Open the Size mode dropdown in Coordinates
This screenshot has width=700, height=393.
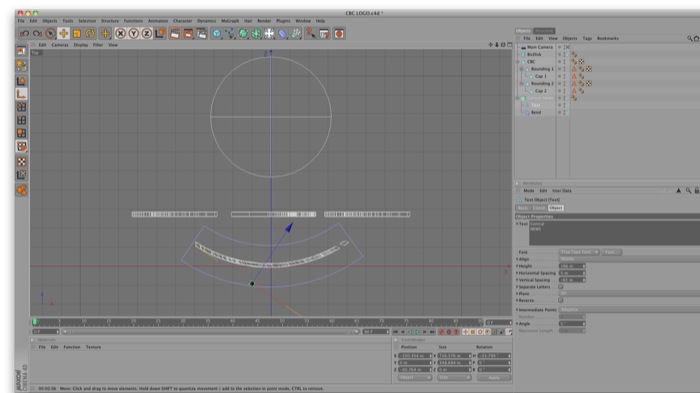(x=454, y=378)
